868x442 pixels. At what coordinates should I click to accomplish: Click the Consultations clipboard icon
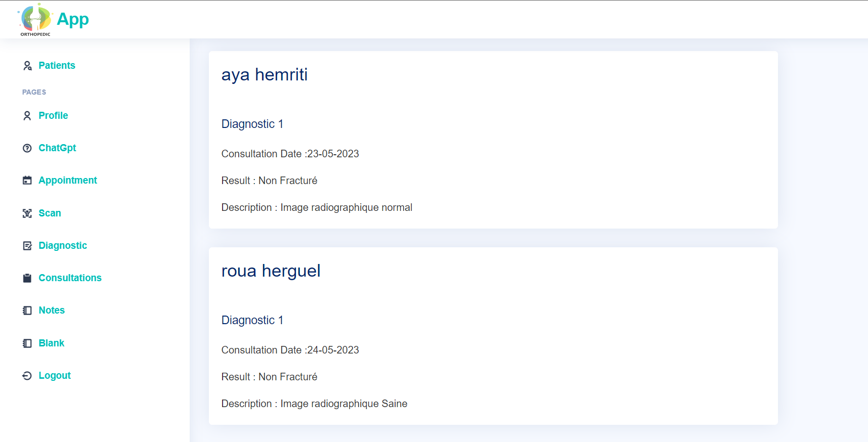[x=27, y=278]
